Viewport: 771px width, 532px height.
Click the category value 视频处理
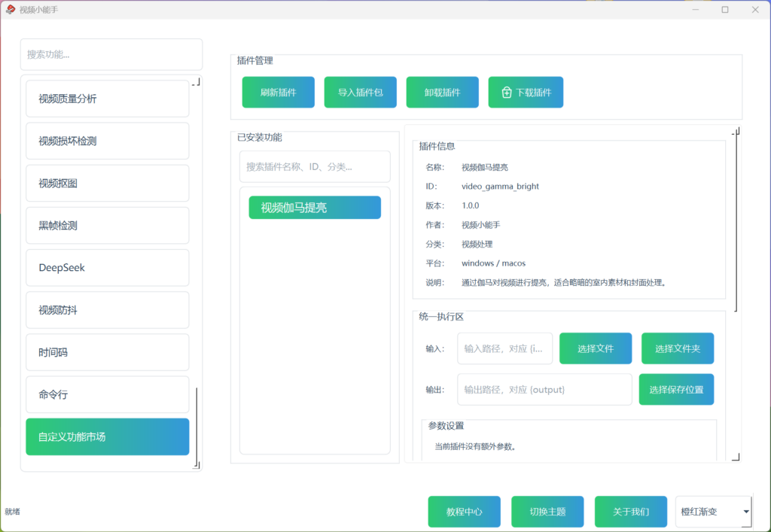477,244
